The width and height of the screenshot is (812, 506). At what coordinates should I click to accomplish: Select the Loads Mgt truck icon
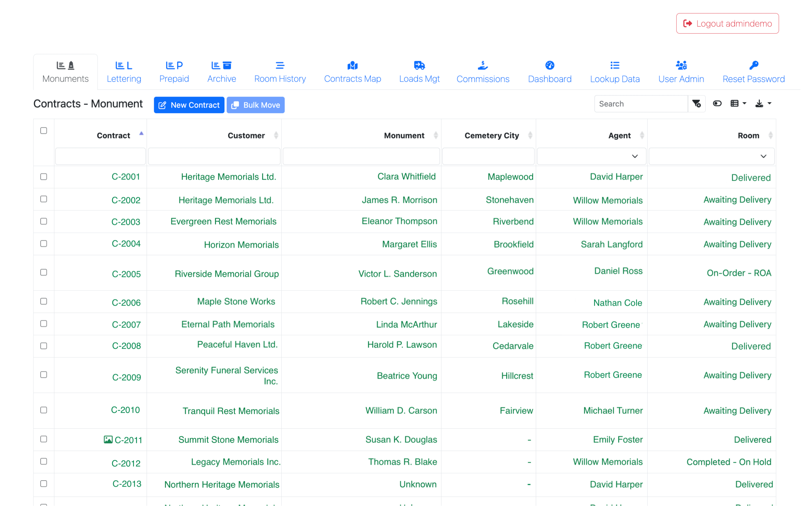point(419,65)
